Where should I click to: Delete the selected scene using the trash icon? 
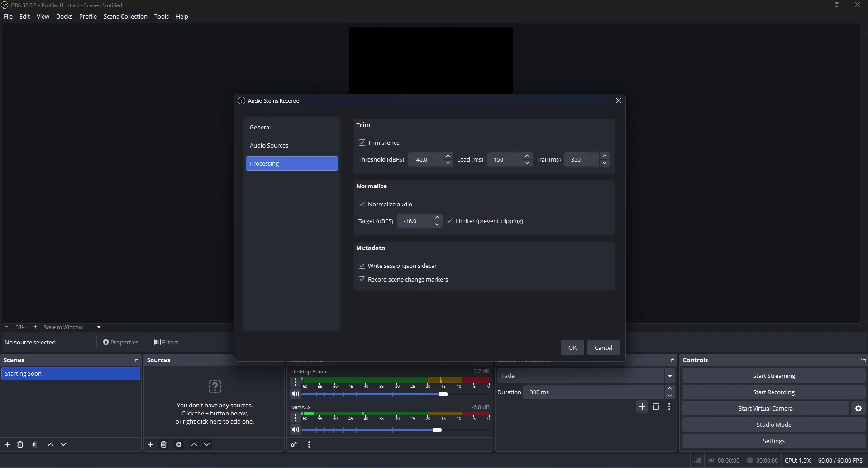tap(20, 444)
